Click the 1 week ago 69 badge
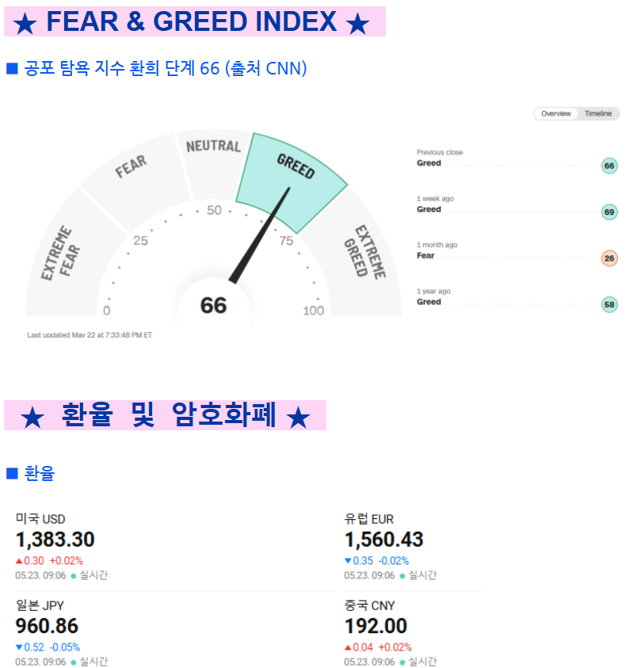The image size is (644, 668). pos(609,212)
